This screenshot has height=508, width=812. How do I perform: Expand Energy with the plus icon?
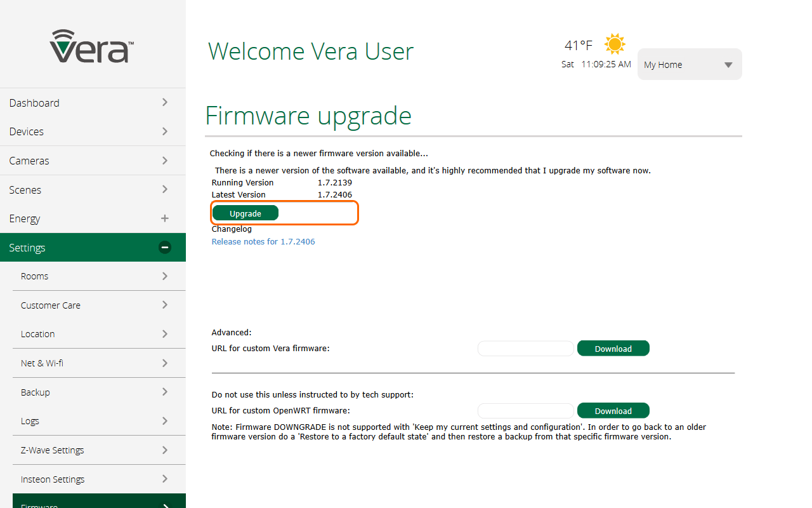pos(165,218)
